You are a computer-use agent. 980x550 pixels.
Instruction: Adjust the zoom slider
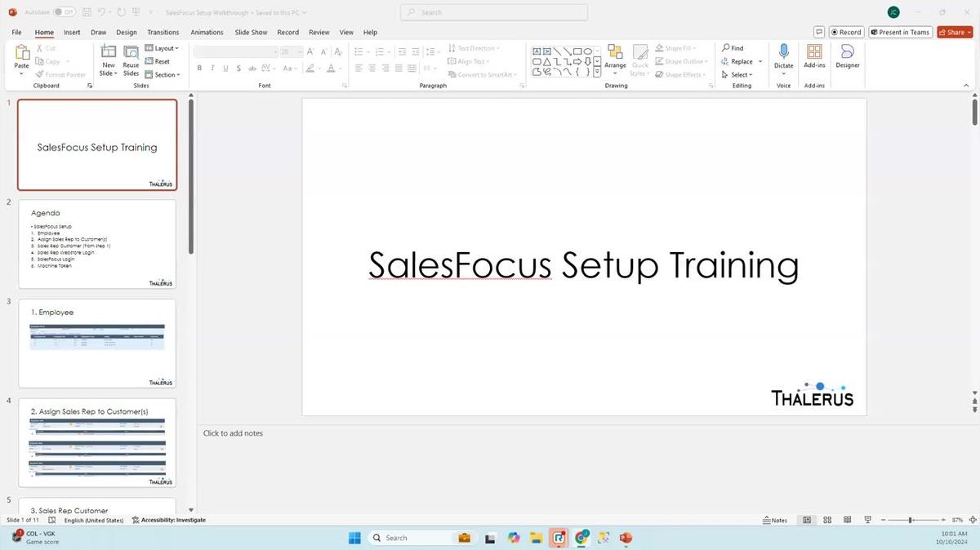pyautogui.click(x=909, y=520)
